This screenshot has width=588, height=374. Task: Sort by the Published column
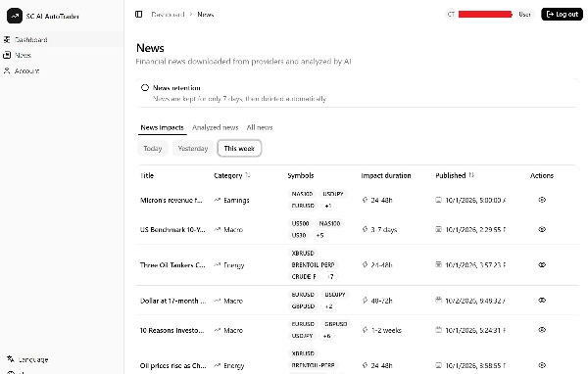[x=455, y=175]
